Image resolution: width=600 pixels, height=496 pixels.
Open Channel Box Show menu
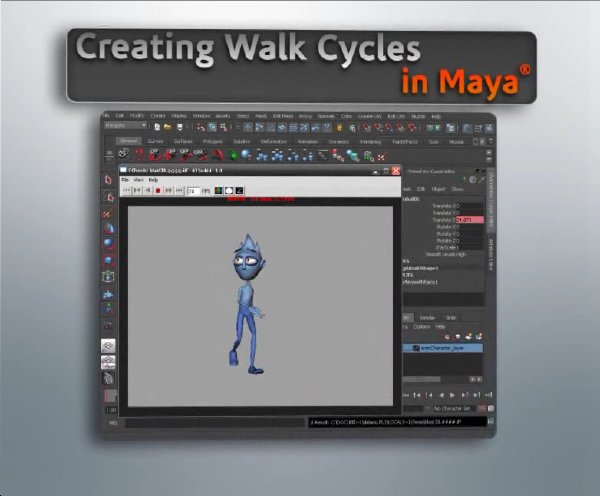[x=457, y=189]
